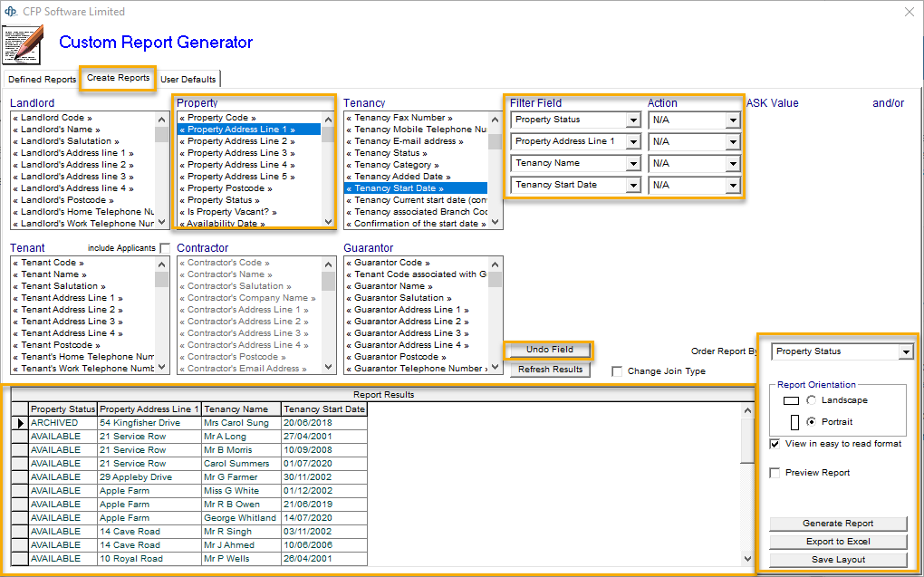Click the 10 Royal Road cell
Screen dimensions: 924x577
pos(149,559)
